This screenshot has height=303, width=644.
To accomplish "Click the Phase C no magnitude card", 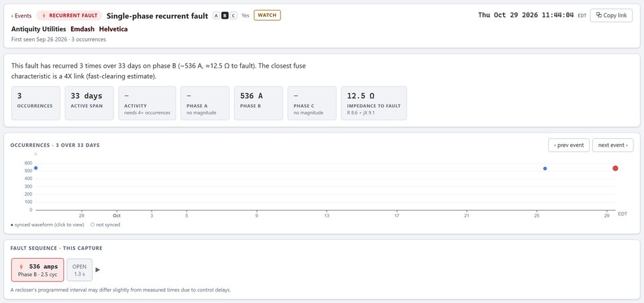I will (x=312, y=103).
